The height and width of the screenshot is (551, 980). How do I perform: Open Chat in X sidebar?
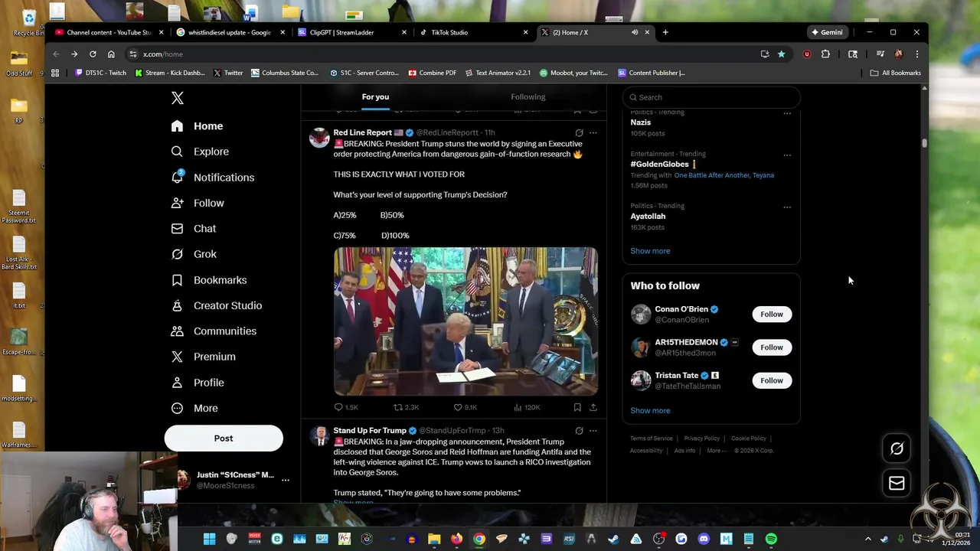tap(194, 229)
